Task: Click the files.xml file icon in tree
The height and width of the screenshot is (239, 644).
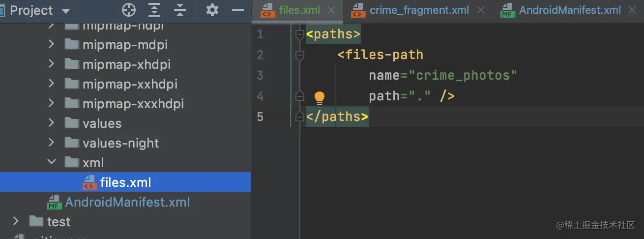Action: tap(89, 182)
